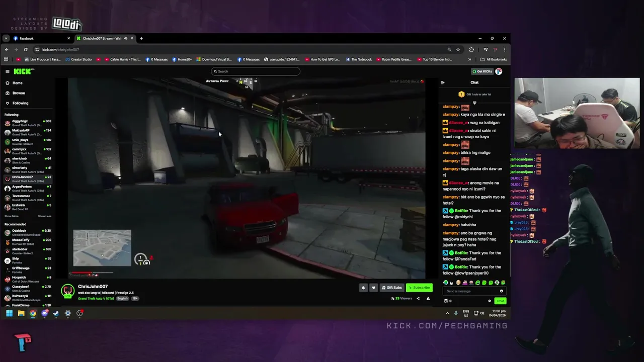Reload the Kick page

[26, 50]
